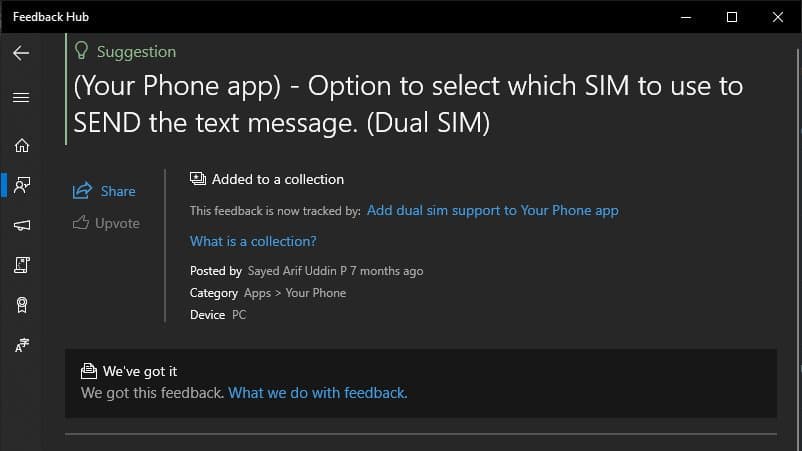Click the language translation icon in the sidebar
Screen dimensions: 802x451
(x=21, y=346)
